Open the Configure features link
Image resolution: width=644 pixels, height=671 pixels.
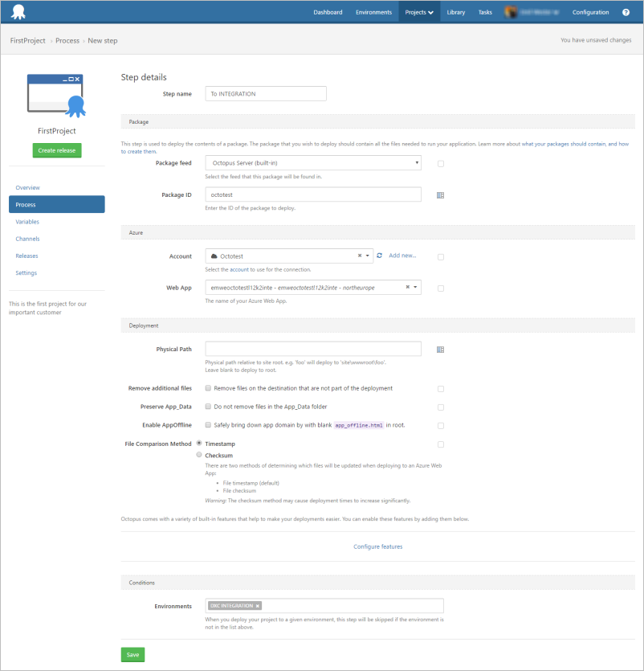[377, 546]
